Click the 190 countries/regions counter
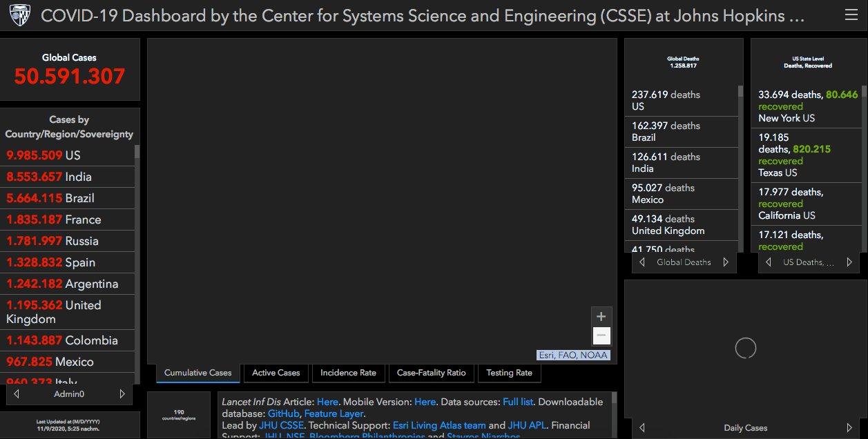 tap(179, 415)
